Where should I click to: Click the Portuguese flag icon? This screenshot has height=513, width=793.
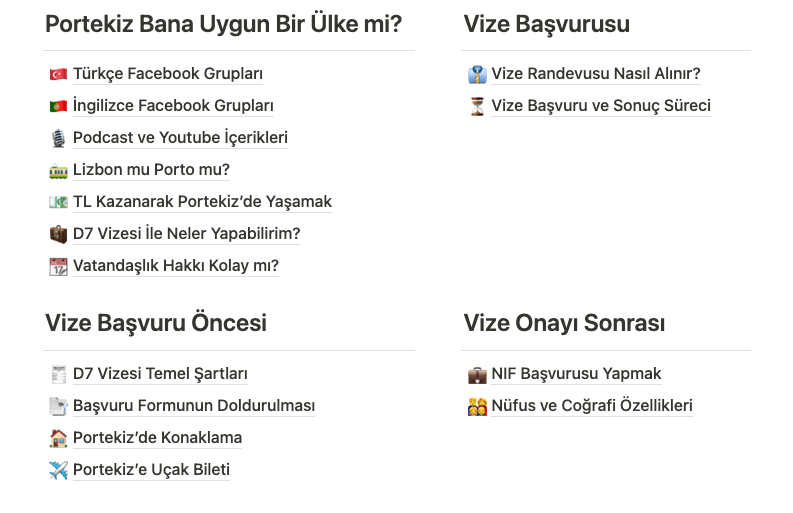coord(58,106)
